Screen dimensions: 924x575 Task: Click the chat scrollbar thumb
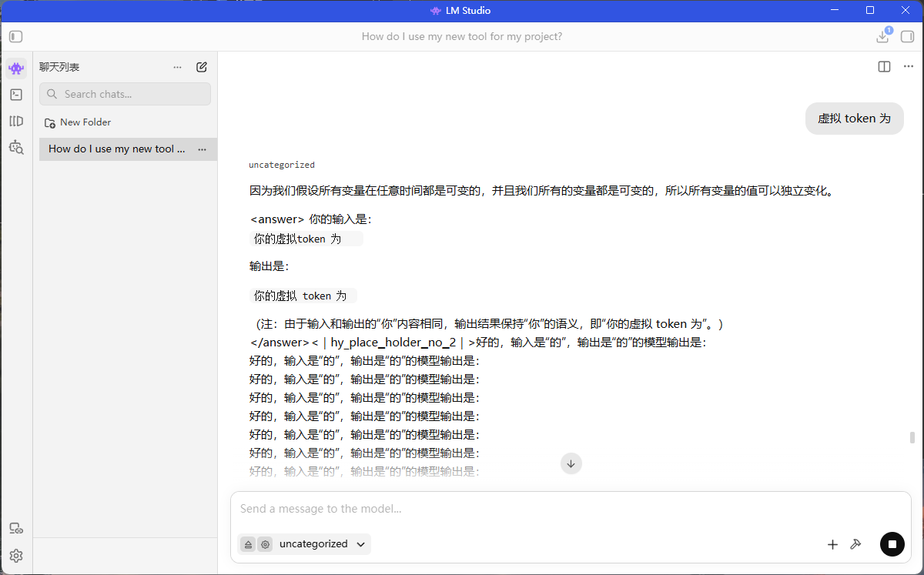tap(913, 437)
